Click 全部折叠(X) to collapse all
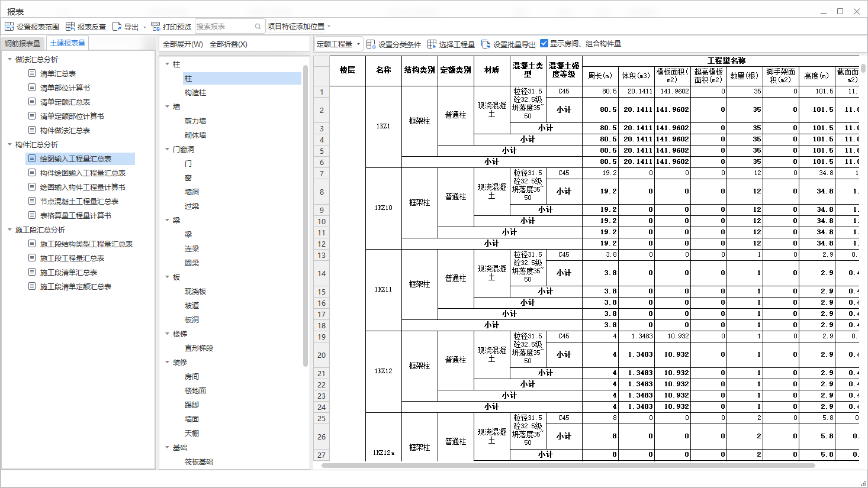Image resolution: width=868 pixels, height=488 pixels. coord(229,44)
